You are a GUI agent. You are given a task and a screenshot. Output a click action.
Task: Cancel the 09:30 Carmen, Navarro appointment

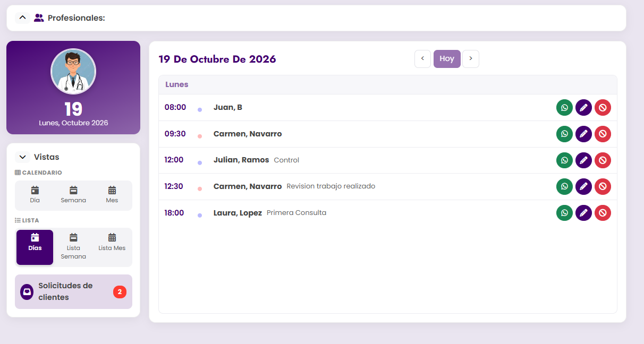tap(603, 134)
